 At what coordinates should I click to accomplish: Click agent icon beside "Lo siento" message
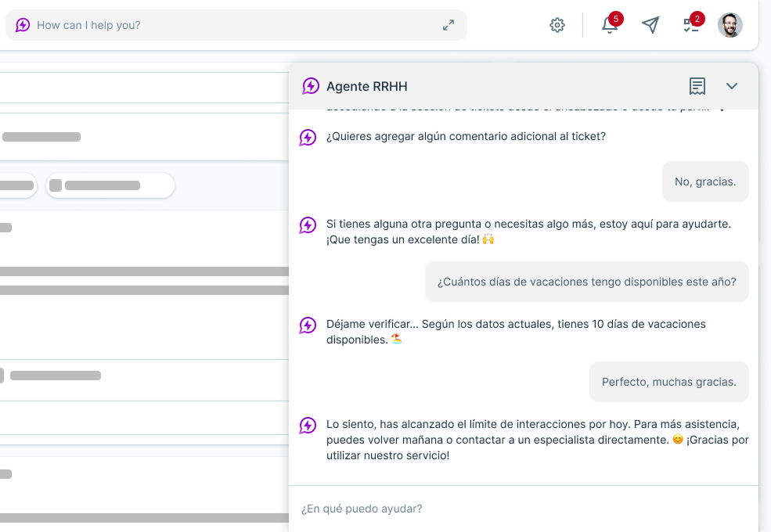[x=308, y=426]
